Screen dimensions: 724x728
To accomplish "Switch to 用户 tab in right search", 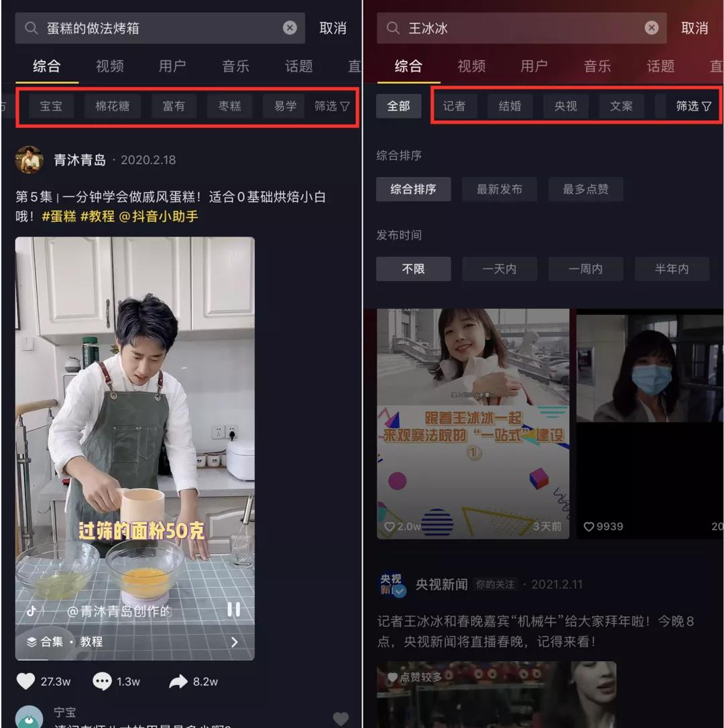I will (x=534, y=66).
